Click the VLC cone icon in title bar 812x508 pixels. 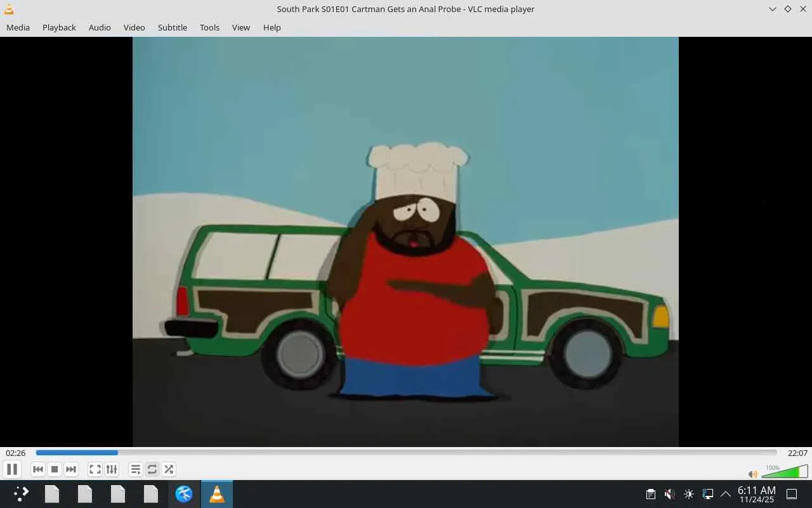click(9, 9)
